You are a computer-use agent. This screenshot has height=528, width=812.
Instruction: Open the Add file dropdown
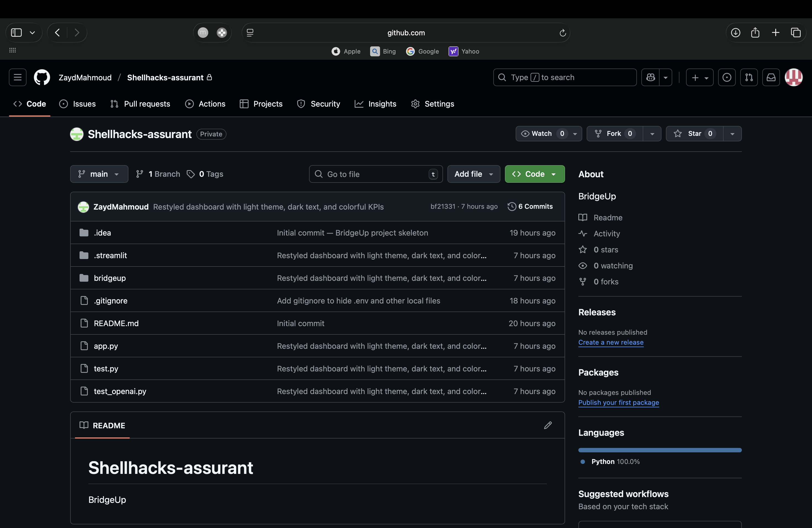[473, 174]
